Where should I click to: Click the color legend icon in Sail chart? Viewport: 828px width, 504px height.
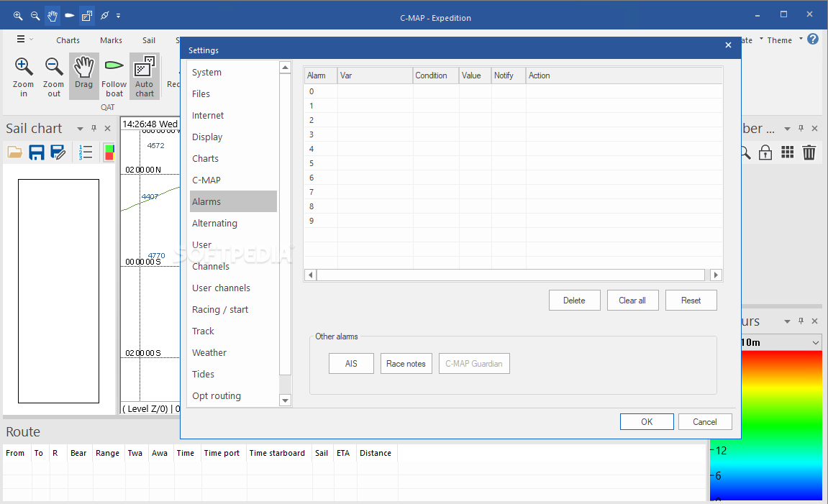click(109, 152)
